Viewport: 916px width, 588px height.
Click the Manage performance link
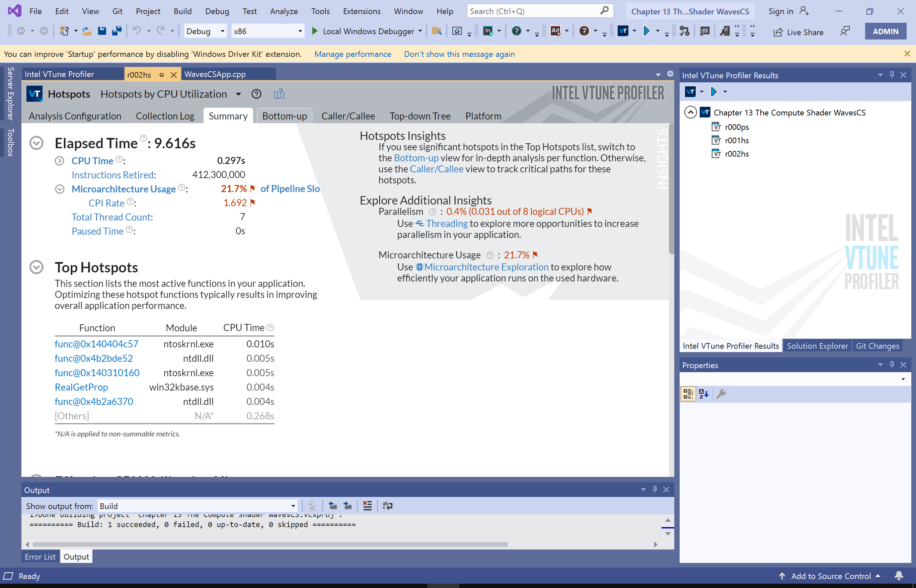(353, 54)
